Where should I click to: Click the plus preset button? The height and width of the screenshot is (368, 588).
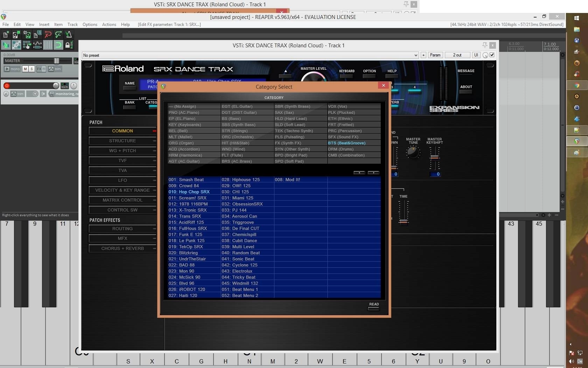click(x=423, y=55)
